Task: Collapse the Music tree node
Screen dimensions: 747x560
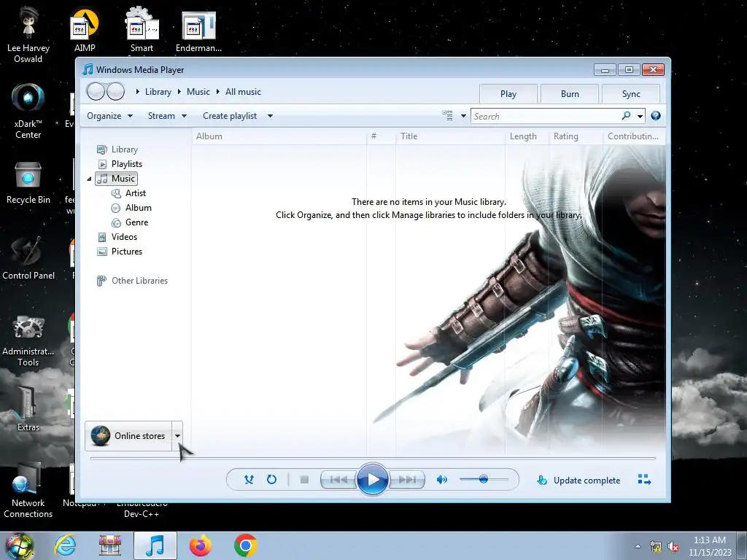Action: coord(89,179)
